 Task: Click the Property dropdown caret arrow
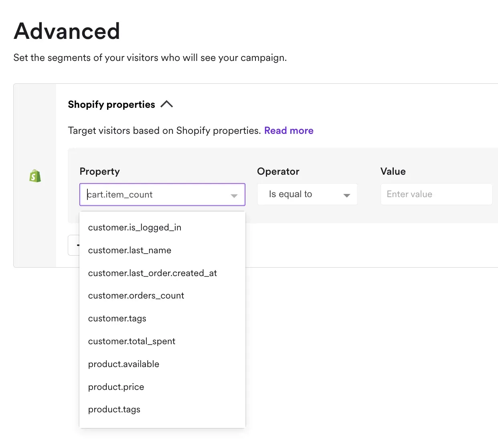click(234, 196)
